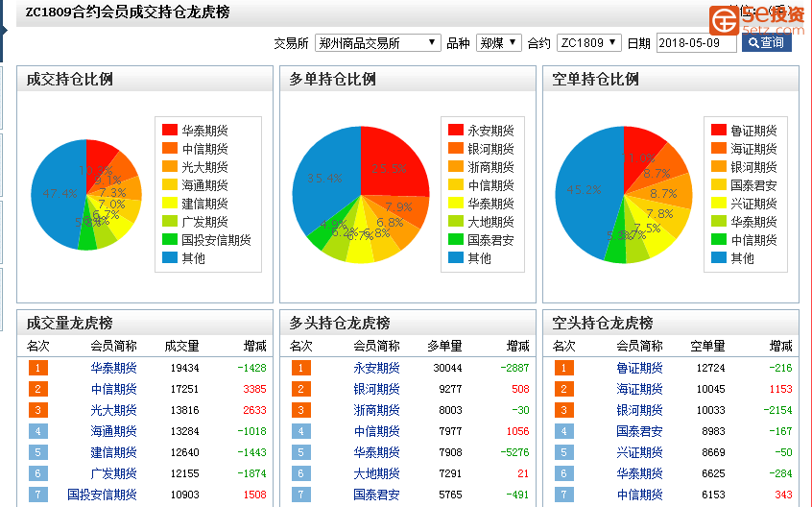Open 银河期货 link in 多头持仓龙虎榜
Screen dimensions: 812x507
[376, 389]
